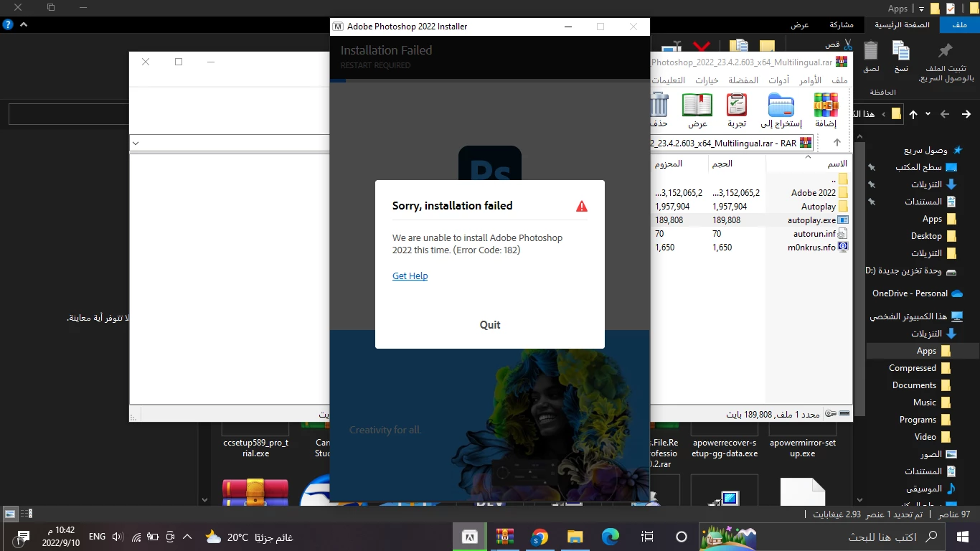The width and height of the screenshot is (980, 551).
Task: Click the لصق (Paste) ribbon icon
Action: [871, 51]
